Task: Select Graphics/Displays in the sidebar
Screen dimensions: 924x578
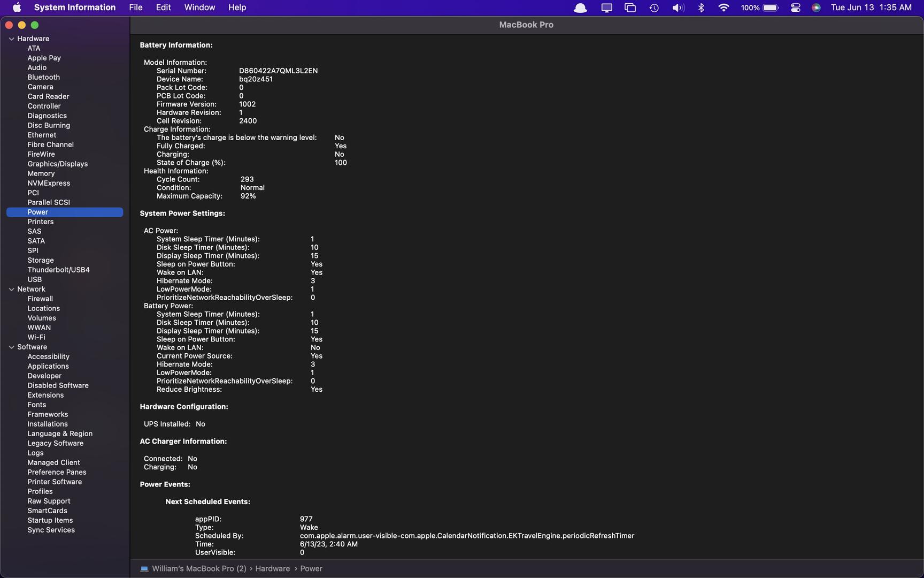Action: point(57,164)
